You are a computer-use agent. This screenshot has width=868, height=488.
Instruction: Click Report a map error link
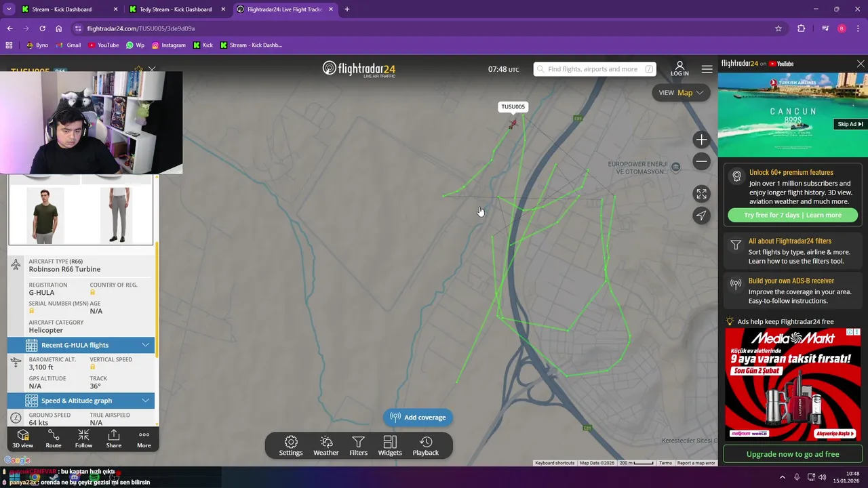pos(696,463)
